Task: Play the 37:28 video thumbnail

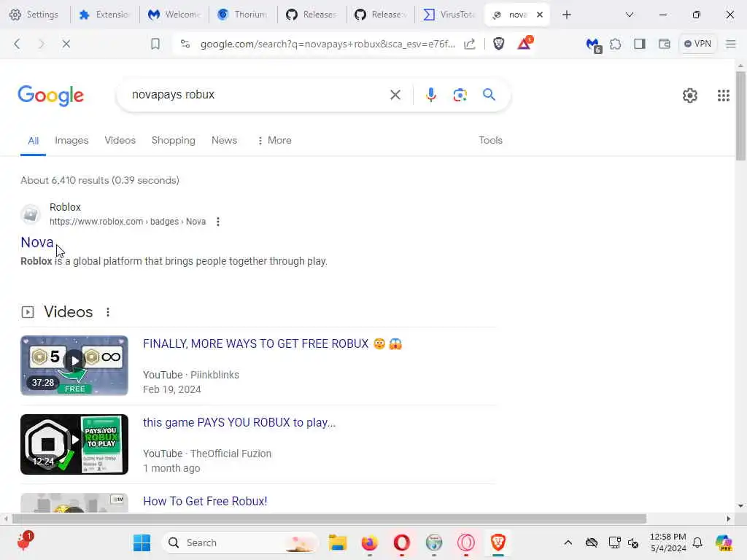Action: coord(74,366)
